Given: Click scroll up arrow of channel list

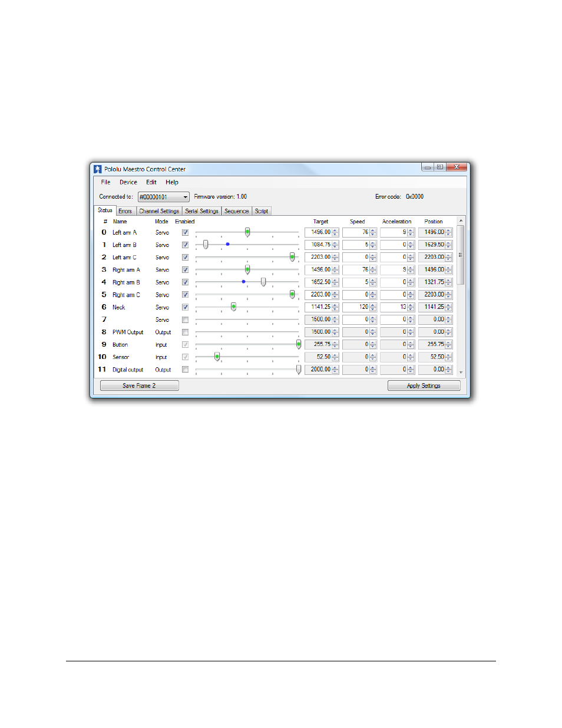Looking at the screenshot, I should coord(461,220).
